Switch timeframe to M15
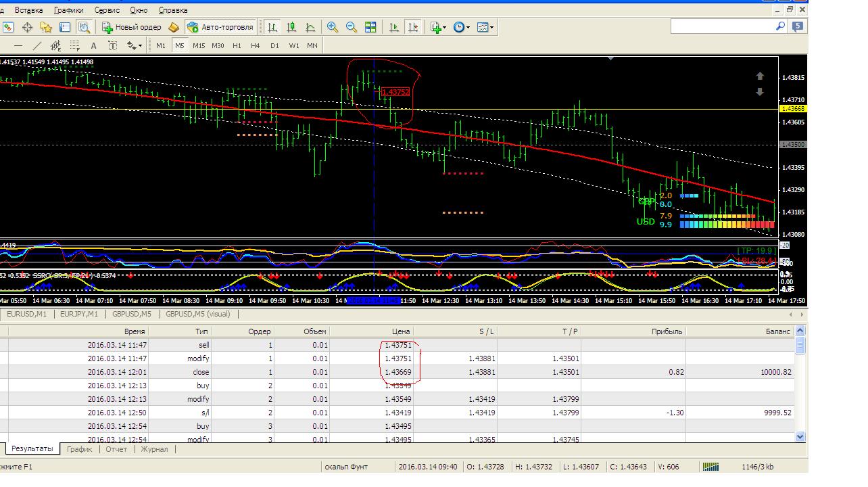868x487 pixels. tap(199, 46)
